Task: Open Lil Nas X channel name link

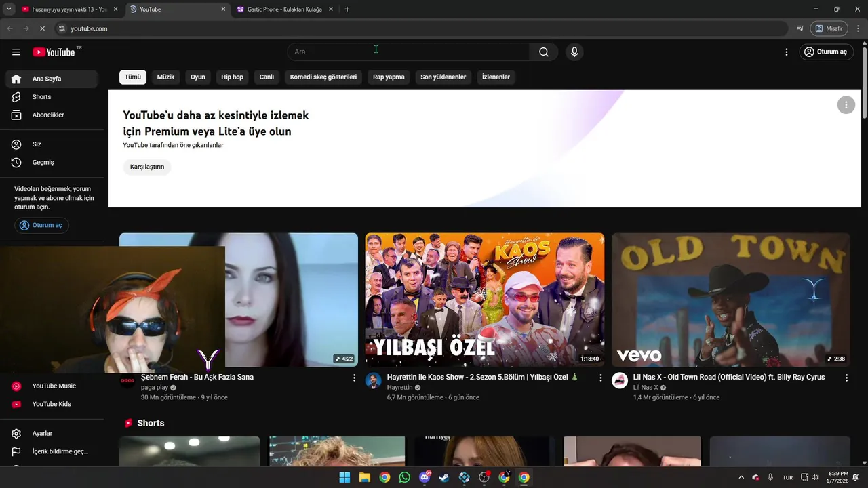Action: coord(646,388)
